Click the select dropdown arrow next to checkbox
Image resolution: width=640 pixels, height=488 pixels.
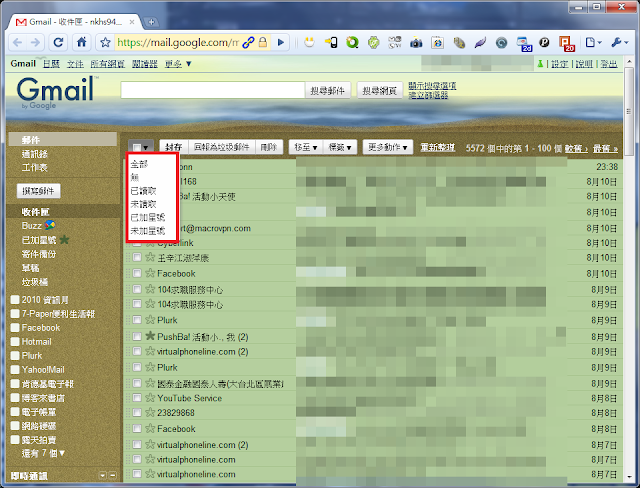point(146,148)
